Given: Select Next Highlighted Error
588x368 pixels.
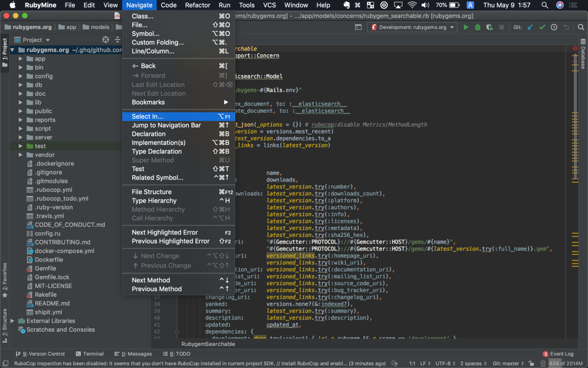Looking at the screenshot, I should [x=179, y=233].
